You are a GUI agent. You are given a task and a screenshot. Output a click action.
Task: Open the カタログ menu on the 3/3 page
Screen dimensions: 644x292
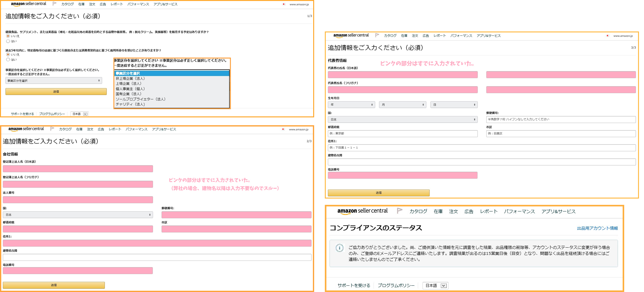point(390,36)
